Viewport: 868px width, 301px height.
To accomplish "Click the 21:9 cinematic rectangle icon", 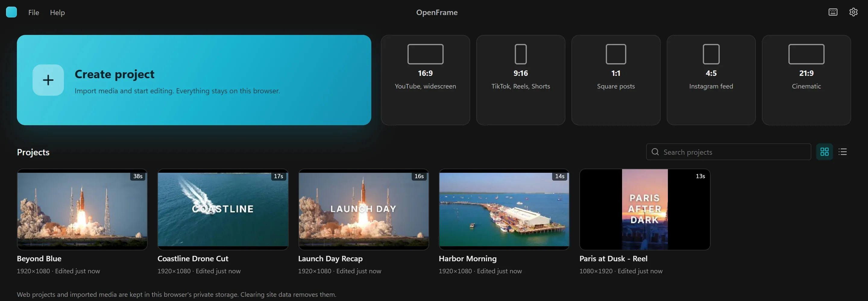I will point(806,54).
